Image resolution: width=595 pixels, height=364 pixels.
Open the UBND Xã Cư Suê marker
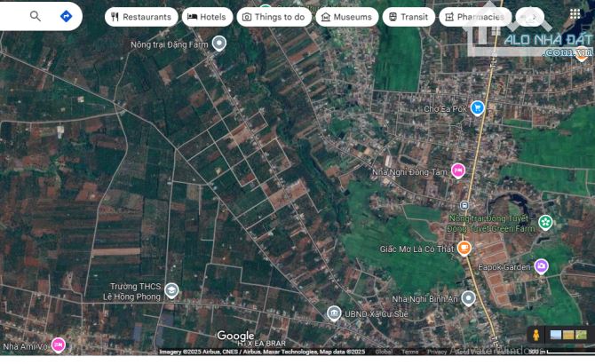[x=334, y=313]
